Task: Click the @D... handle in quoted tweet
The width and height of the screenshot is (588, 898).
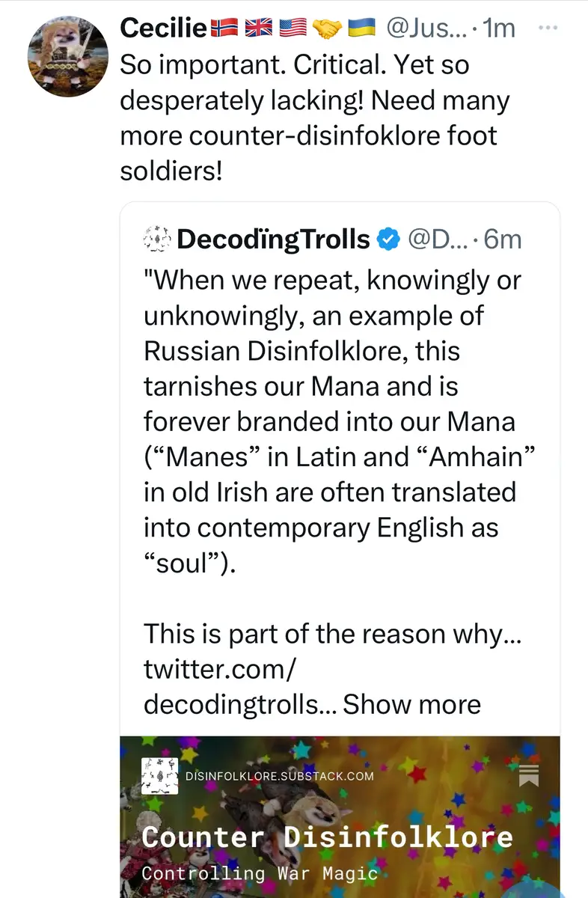Action: [x=436, y=239]
